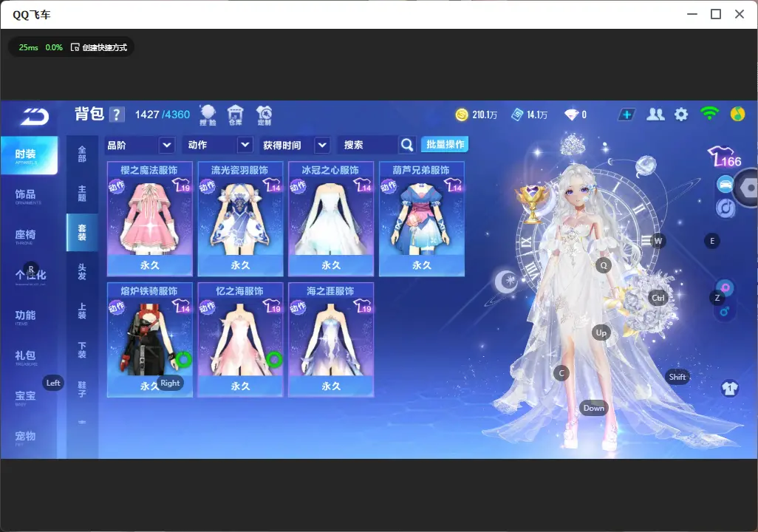Open the backpack help question mark
The height and width of the screenshot is (532, 758).
117,115
